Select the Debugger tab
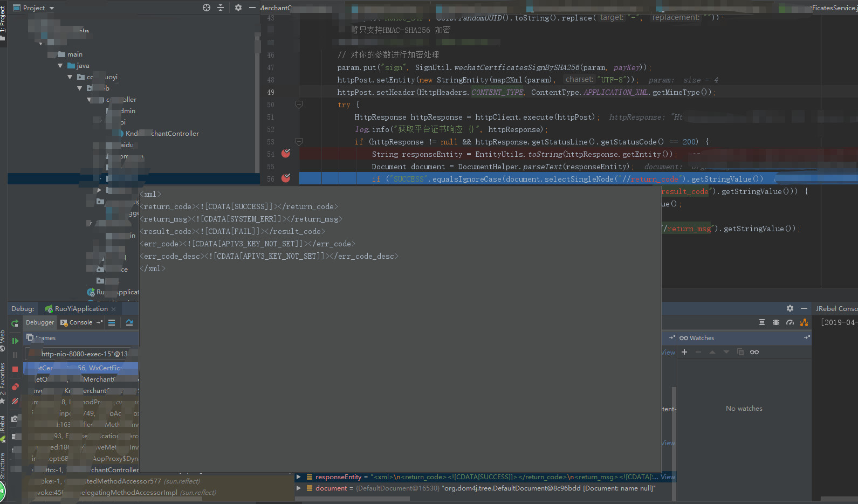Screen dimensions: 858x504 point(40,322)
